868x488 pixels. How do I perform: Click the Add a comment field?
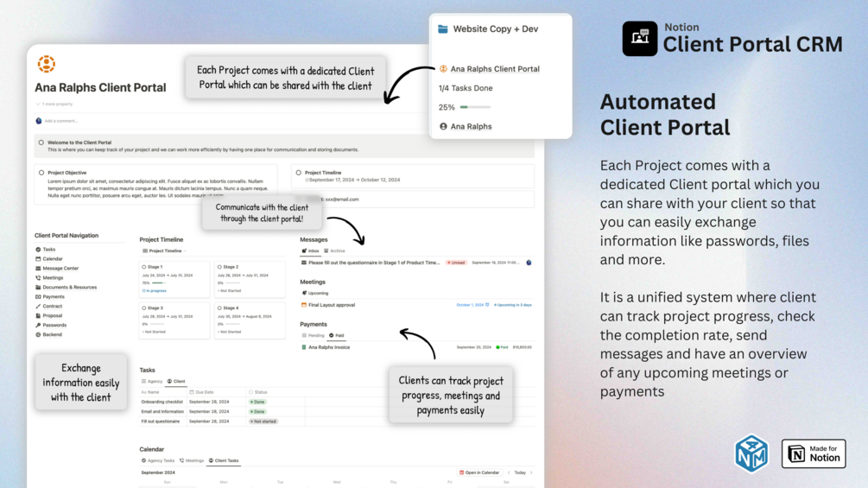[61, 121]
